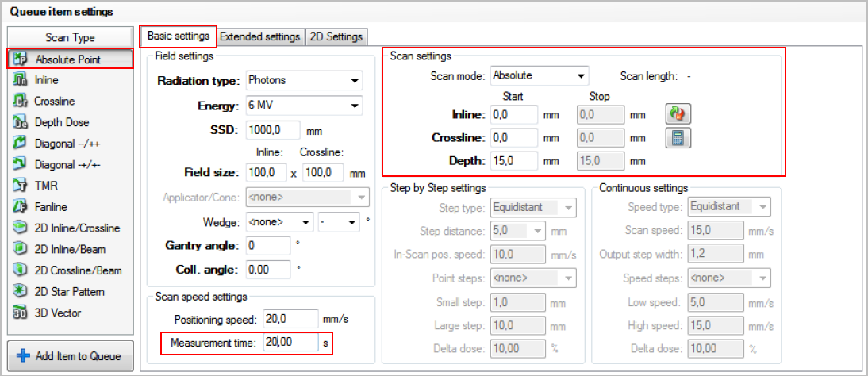Image resolution: width=868 pixels, height=376 pixels.
Task: Select the Absolute Point scan type icon
Action: [x=21, y=59]
